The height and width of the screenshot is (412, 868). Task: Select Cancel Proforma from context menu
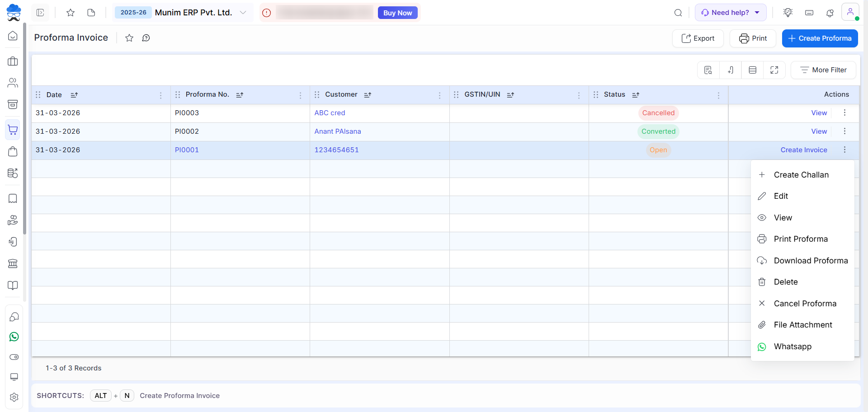pos(805,304)
